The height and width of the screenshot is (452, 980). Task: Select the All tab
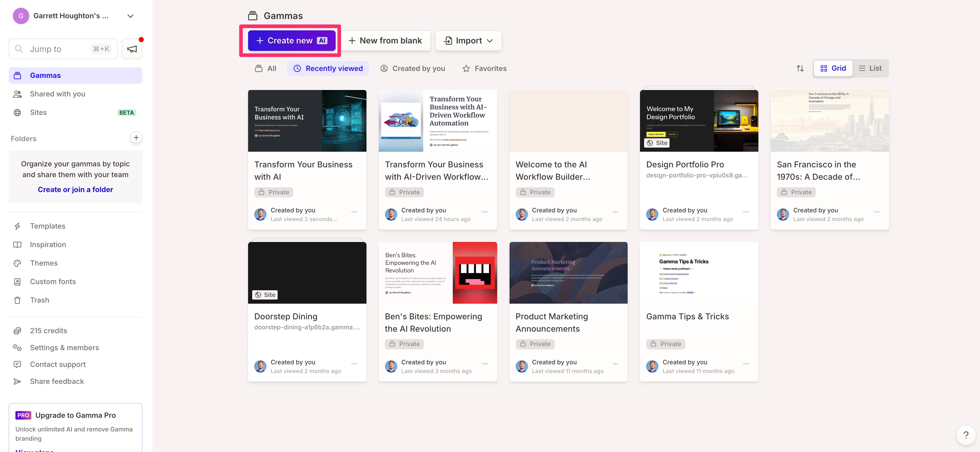(266, 69)
